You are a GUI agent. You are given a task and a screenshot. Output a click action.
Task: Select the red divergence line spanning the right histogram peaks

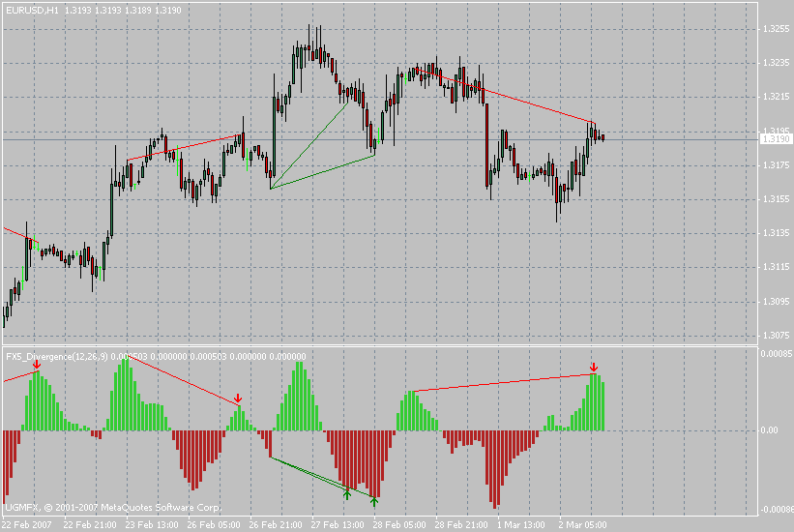[x=501, y=383]
